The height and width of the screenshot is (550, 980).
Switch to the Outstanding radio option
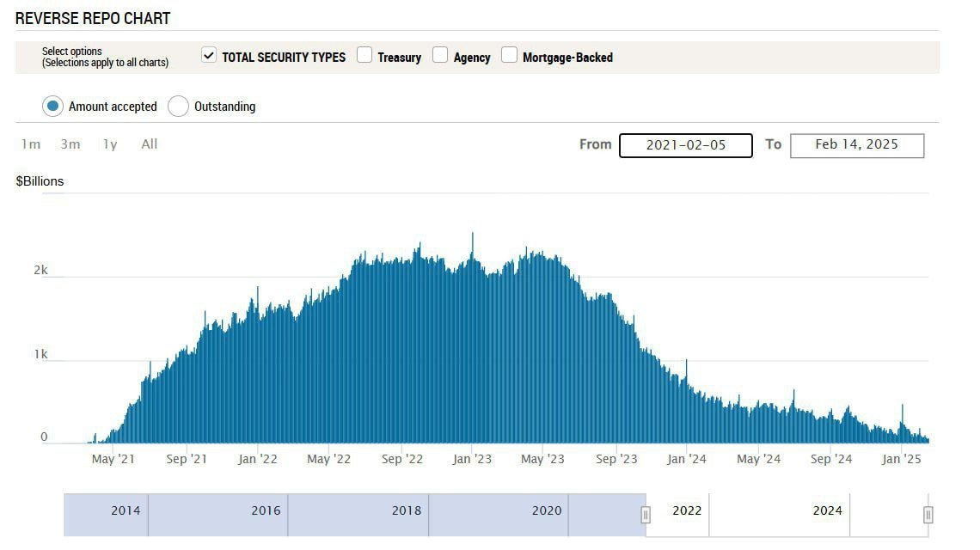click(x=178, y=106)
